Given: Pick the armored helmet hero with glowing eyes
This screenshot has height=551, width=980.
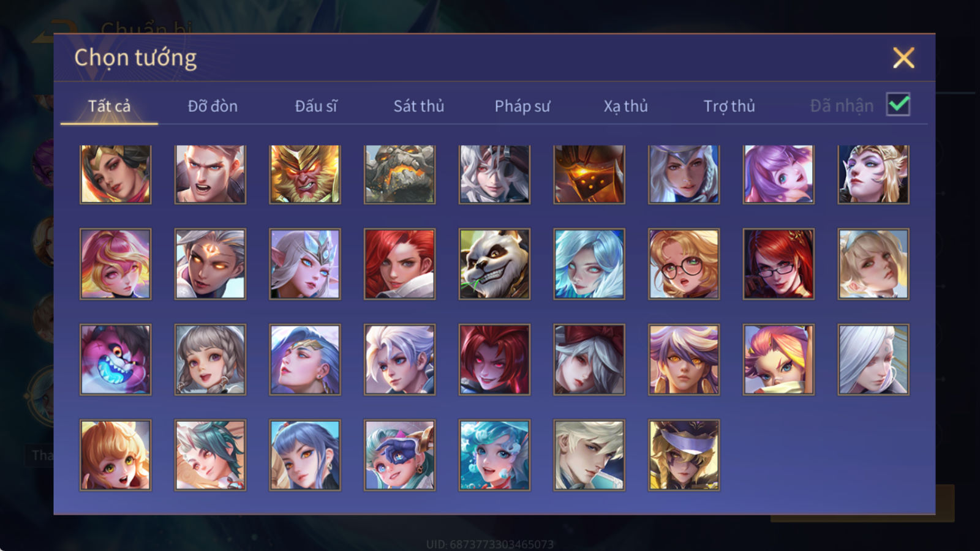Looking at the screenshot, I should coord(589,174).
